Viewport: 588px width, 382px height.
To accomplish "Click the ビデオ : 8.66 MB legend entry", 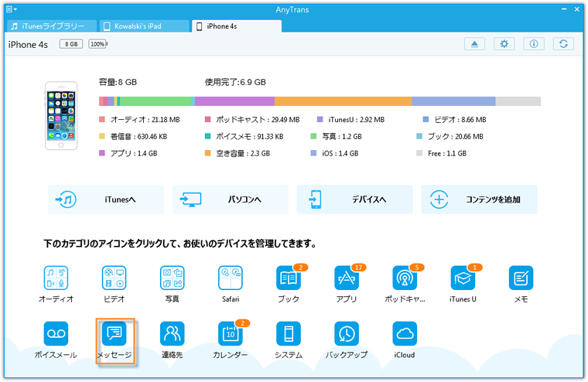I will [x=454, y=120].
